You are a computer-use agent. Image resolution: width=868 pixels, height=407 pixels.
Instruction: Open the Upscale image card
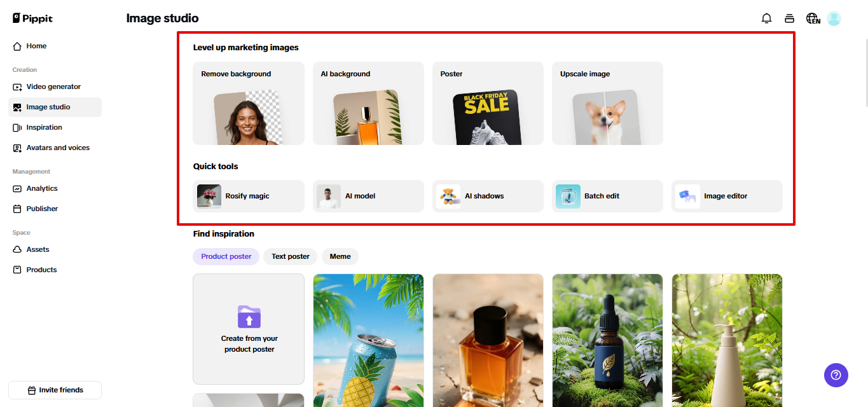(607, 103)
